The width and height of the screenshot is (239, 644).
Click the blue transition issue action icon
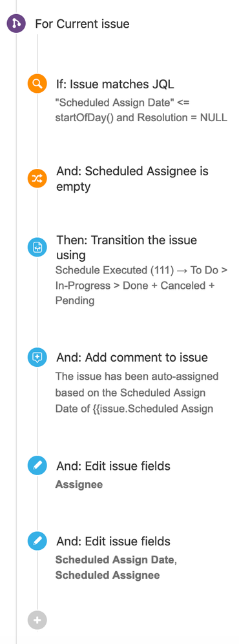37,247
